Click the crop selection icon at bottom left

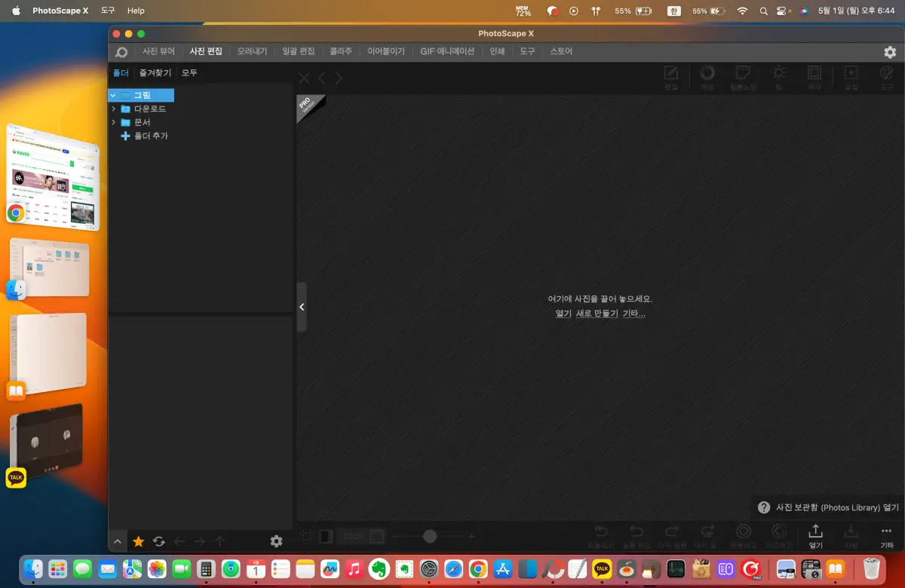tap(307, 536)
